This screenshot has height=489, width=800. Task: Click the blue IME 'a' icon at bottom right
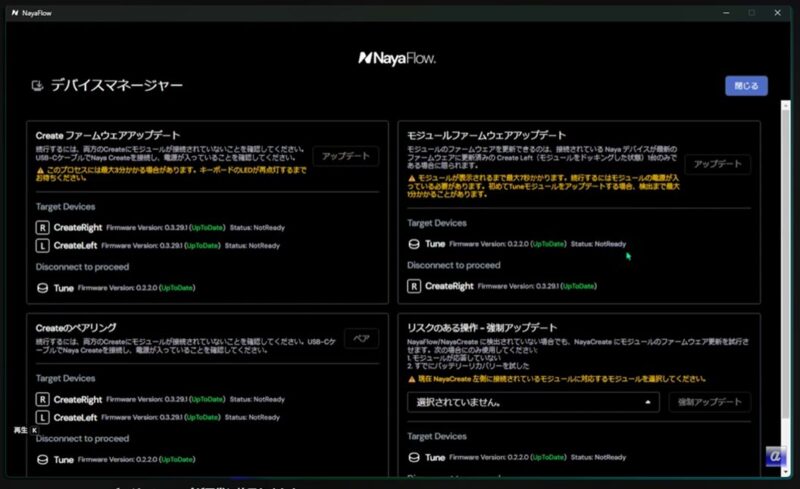776,458
